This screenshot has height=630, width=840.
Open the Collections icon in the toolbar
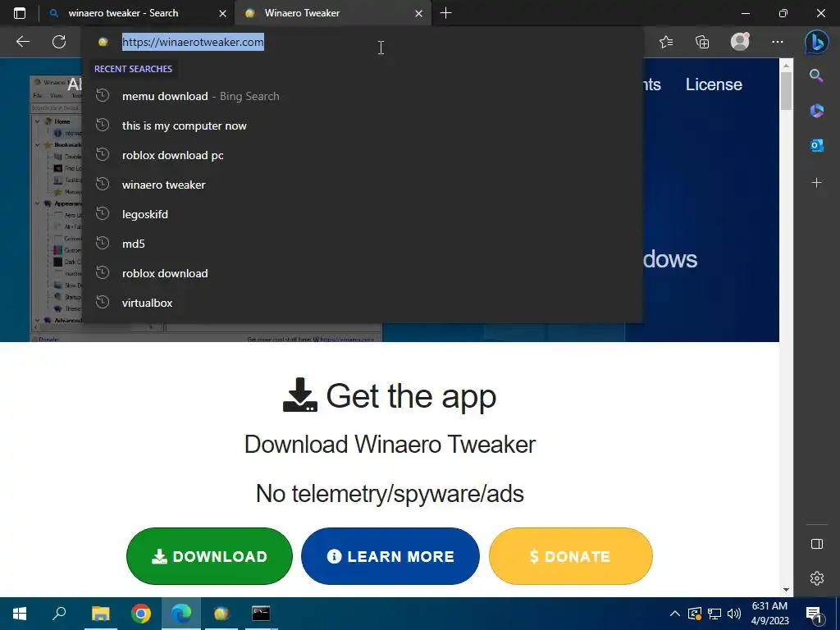tap(702, 42)
